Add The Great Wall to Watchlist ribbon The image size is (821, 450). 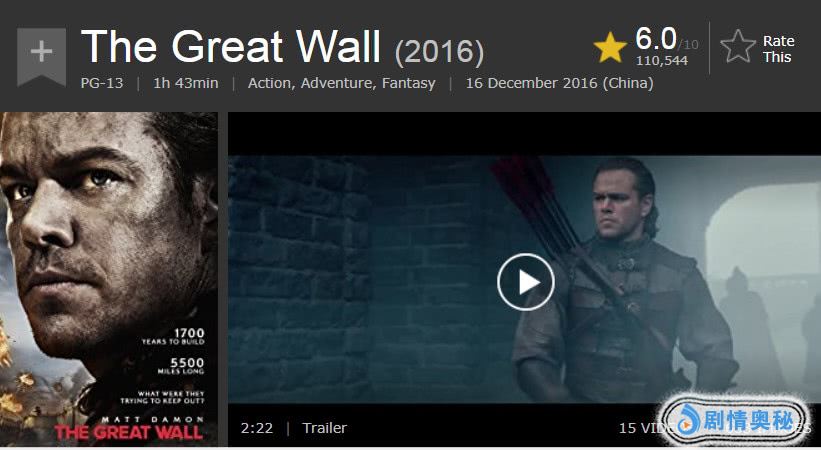(x=41, y=56)
